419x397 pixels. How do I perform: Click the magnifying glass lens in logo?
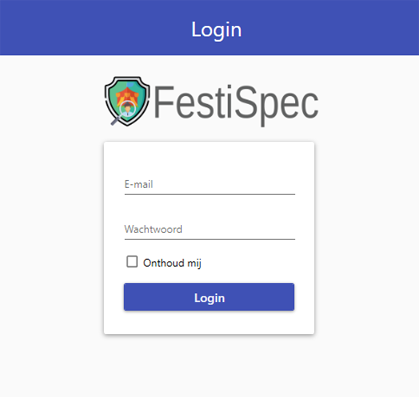click(127, 109)
